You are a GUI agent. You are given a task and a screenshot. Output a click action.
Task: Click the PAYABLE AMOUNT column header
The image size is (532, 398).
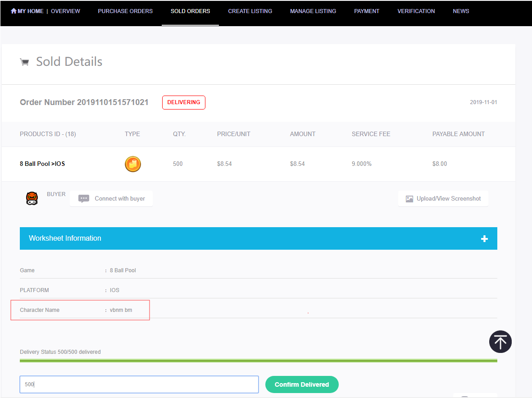[x=459, y=134]
